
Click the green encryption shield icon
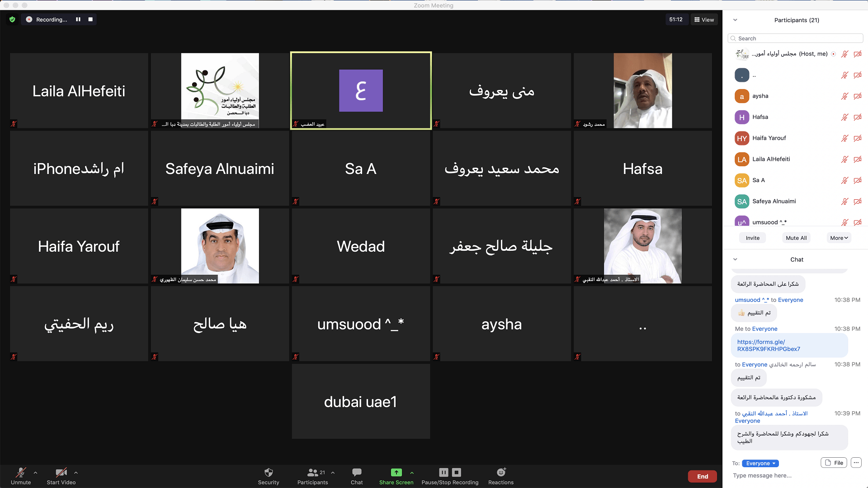click(12, 19)
